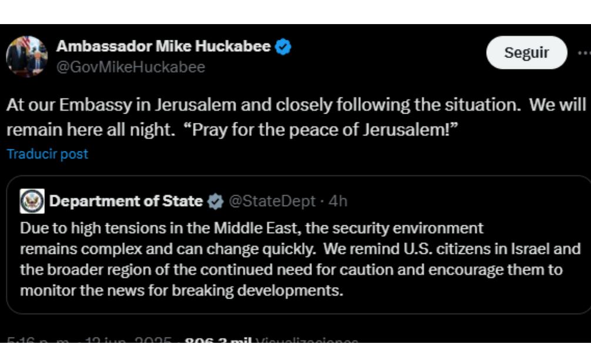Click the Seguir button to follow
The width and height of the screenshot is (591, 364).
coord(527,52)
